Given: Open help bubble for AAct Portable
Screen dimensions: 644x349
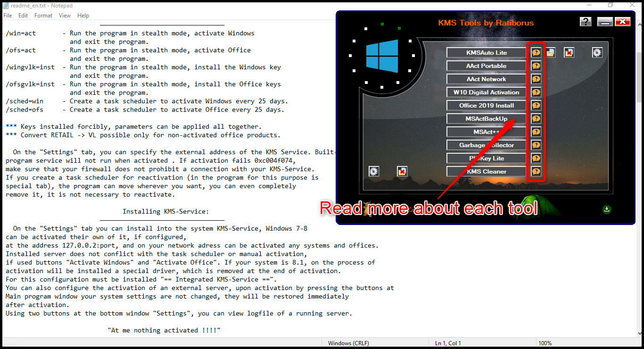Looking at the screenshot, I should tap(536, 66).
